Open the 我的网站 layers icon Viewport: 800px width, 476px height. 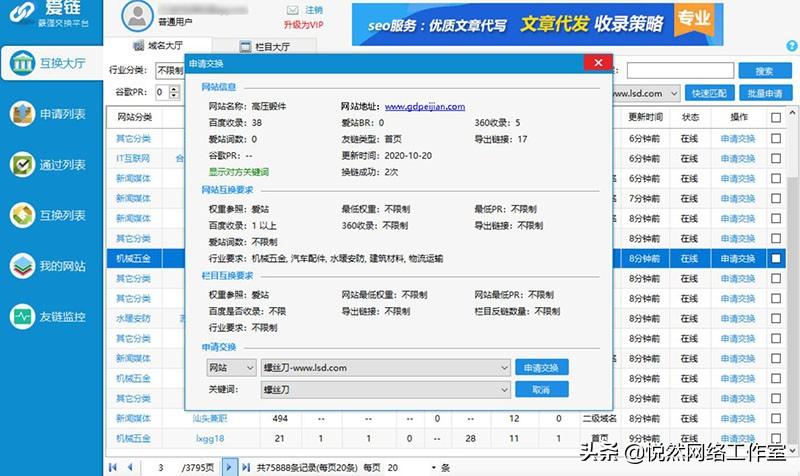click(22, 266)
